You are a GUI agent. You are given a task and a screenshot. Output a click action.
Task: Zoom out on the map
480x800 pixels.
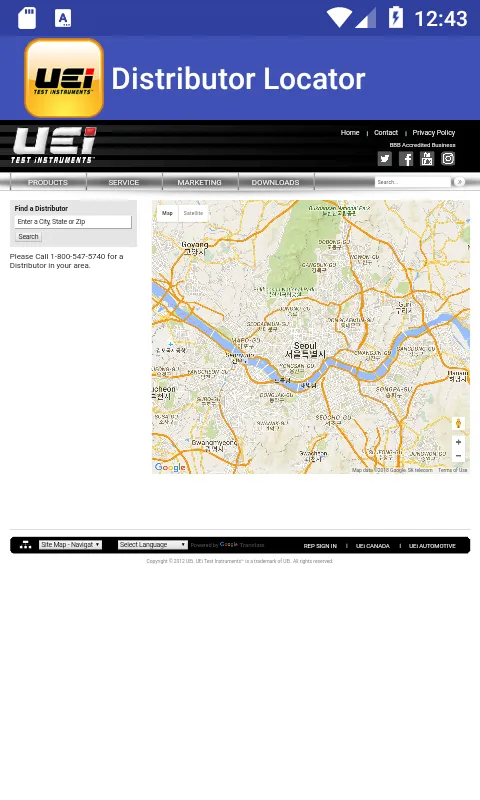click(x=458, y=456)
